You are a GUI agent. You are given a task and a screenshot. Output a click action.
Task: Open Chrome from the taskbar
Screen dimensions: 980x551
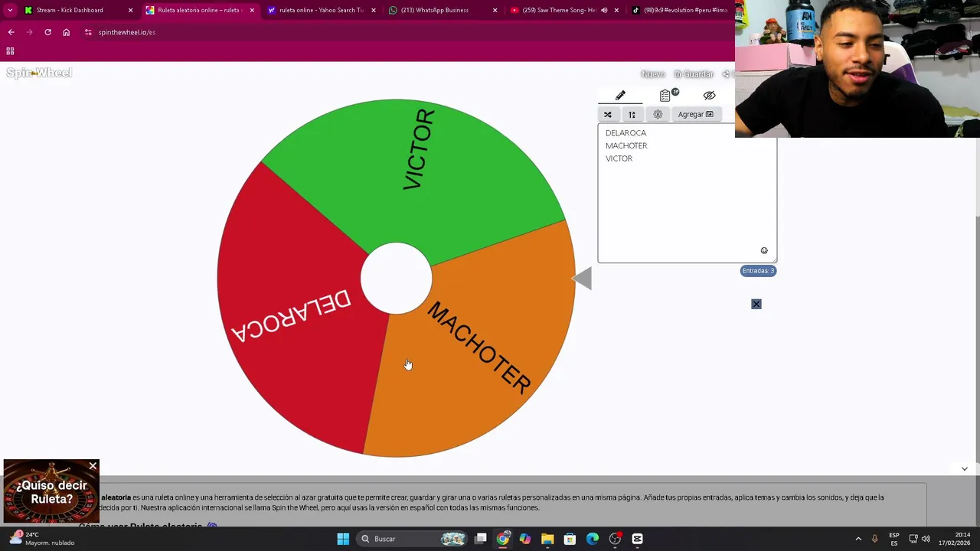point(503,539)
